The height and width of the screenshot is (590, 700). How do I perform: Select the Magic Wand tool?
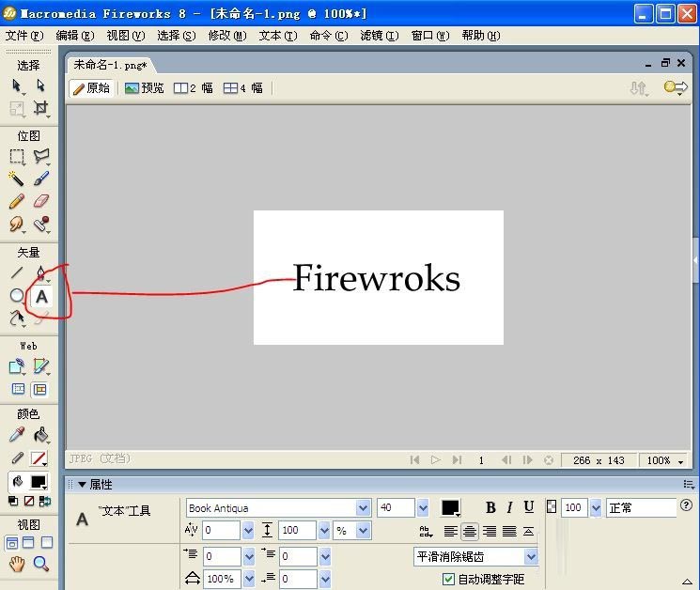(x=17, y=179)
